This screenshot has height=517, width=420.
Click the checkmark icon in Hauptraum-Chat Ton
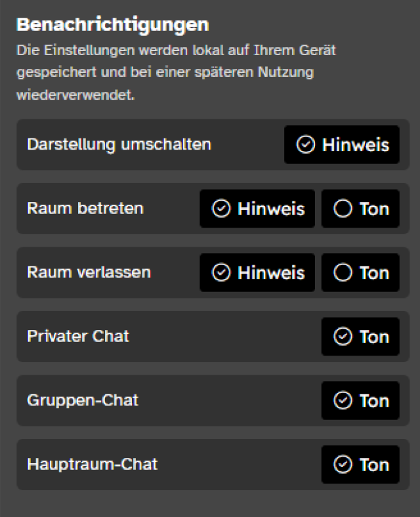tap(343, 465)
